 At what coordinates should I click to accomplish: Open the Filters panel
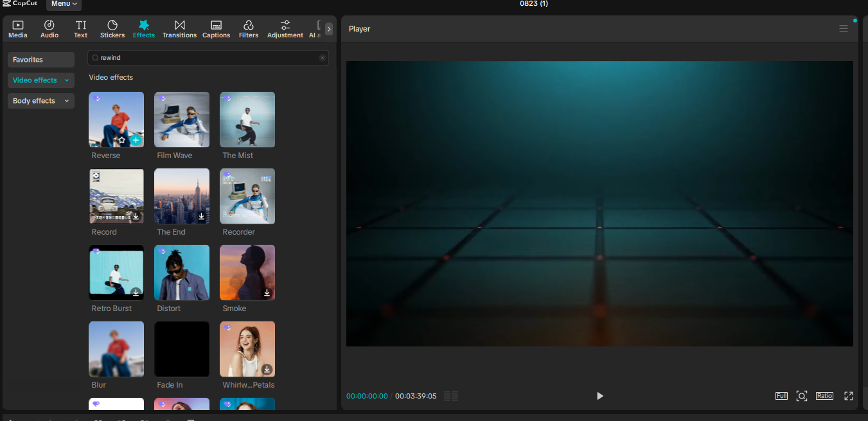[x=249, y=29]
